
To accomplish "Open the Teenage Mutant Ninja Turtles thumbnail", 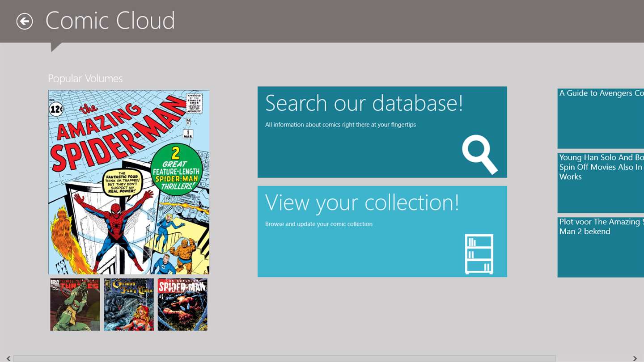I will point(75,305).
